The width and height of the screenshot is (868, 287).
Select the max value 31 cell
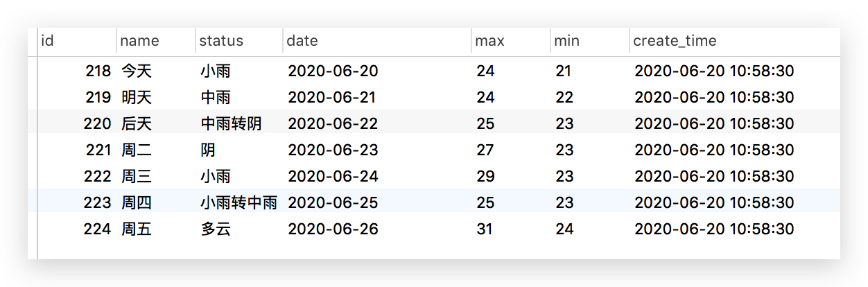tap(485, 229)
